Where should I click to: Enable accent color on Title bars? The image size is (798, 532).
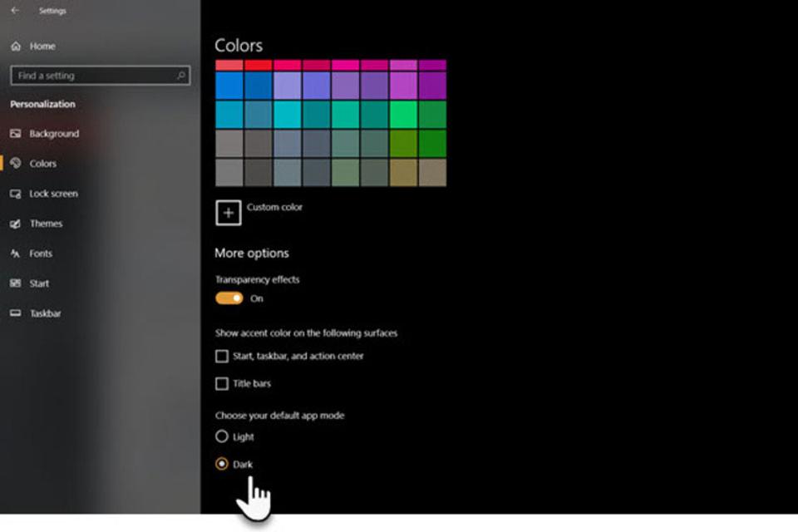(x=222, y=383)
